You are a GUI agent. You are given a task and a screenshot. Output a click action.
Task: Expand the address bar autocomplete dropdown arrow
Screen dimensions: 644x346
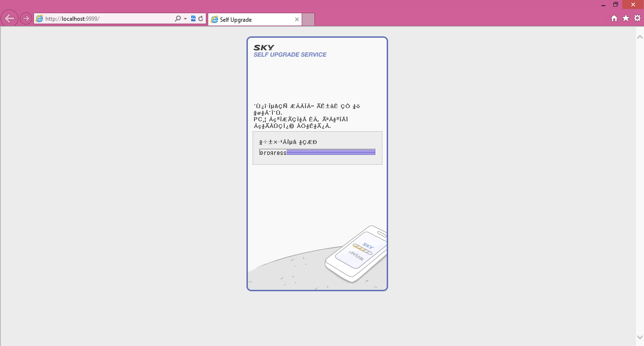coord(185,19)
